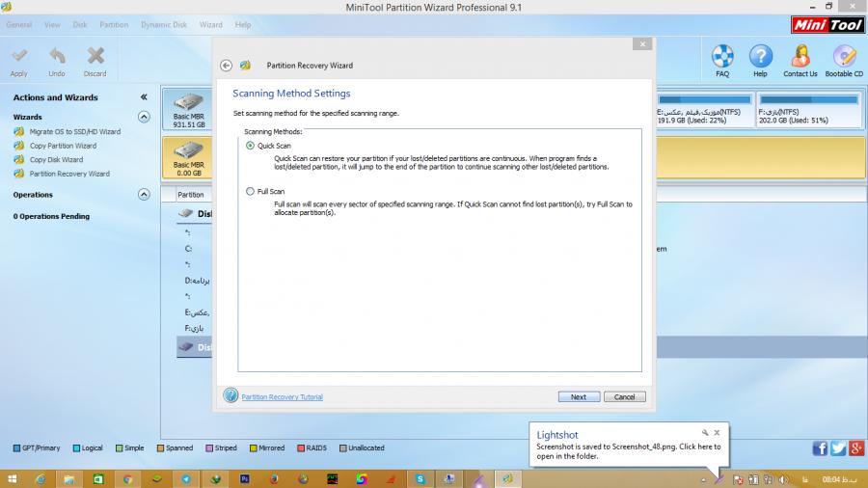868x488 pixels.
Task: Click the Partition column header
Action: (190, 195)
